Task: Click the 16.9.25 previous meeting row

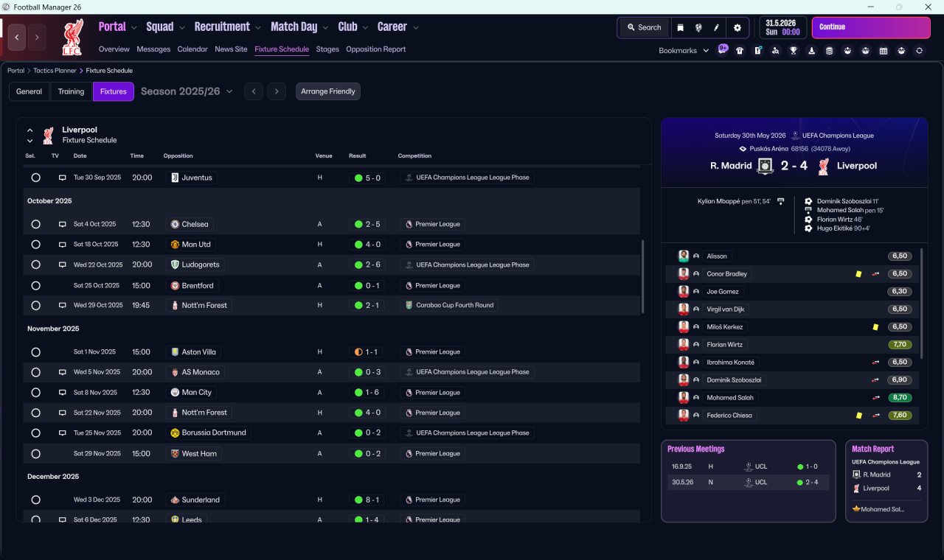Action: (748, 466)
